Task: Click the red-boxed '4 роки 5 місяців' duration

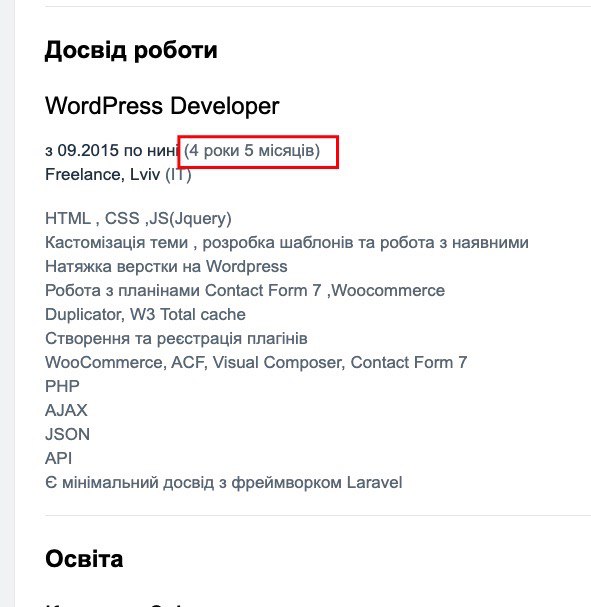Action: pos(252,151)
